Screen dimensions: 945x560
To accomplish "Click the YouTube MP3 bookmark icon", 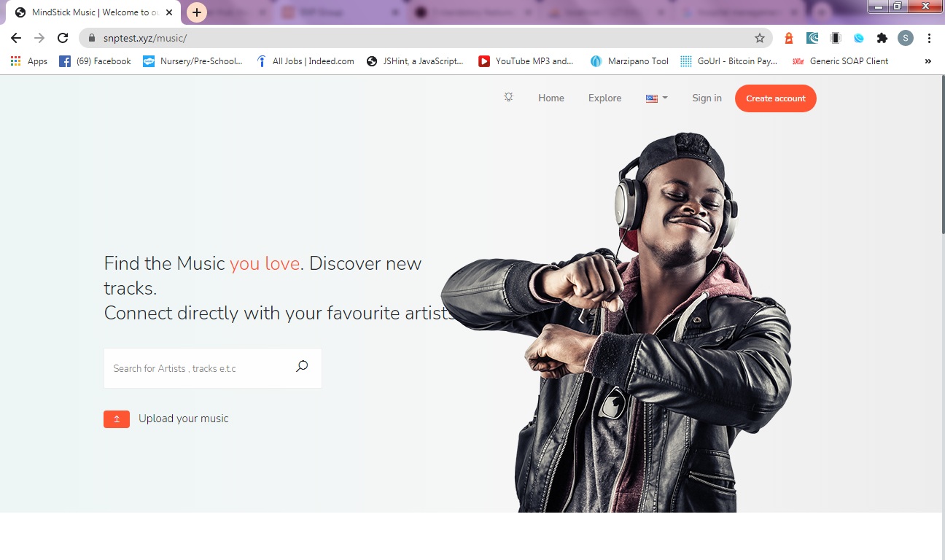I will point(483,61).
